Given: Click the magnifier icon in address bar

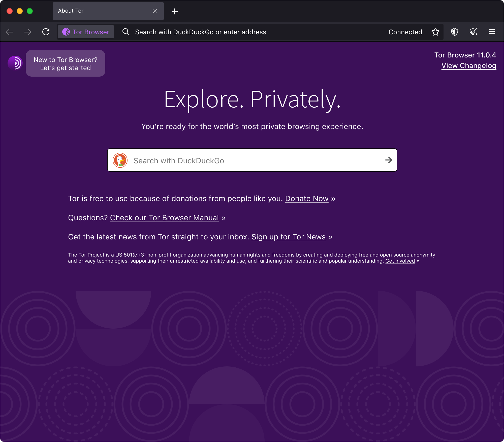Looking at the screenshot, I should tap(126, 32).
